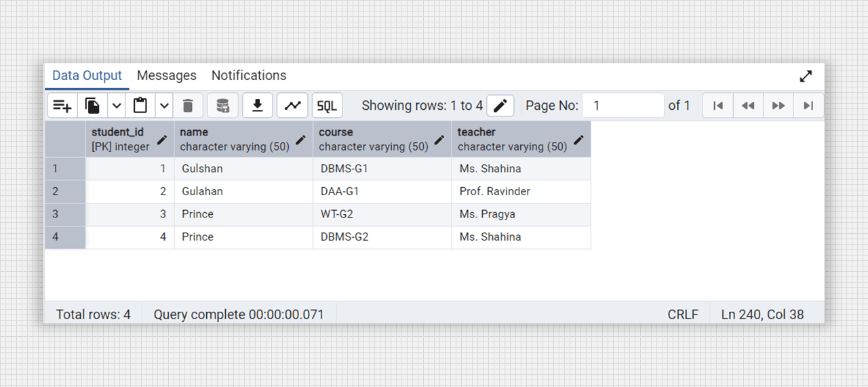Click the Page No input field
Screen dimensions: 868x387
pos(623,106)
